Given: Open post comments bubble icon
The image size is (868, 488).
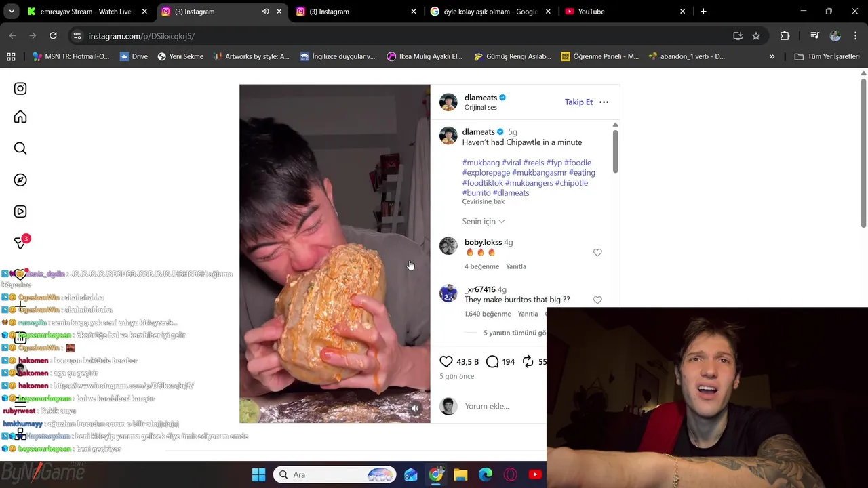Looking at the screenshot, I should click(492, 361).
